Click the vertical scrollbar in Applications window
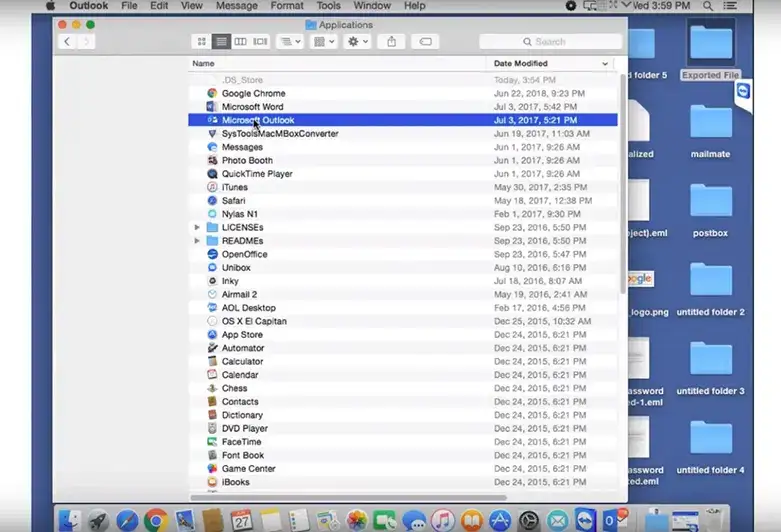781x532 pixels. [x=623, y=183]
